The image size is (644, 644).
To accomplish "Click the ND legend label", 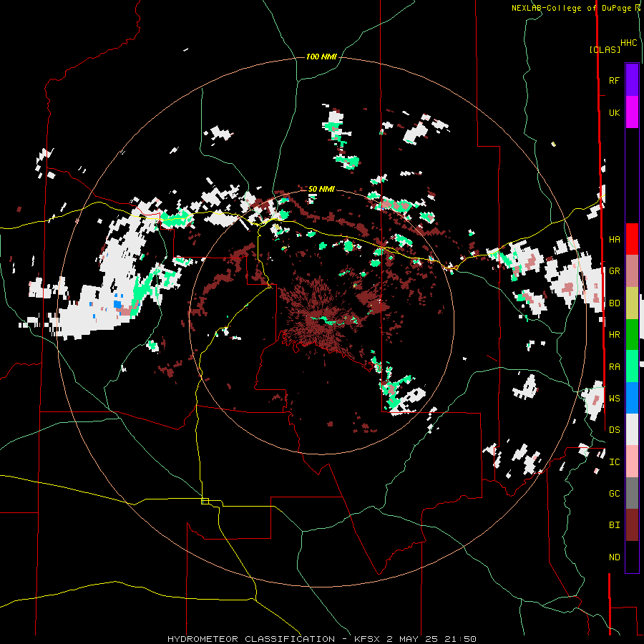I will [614, 557].
